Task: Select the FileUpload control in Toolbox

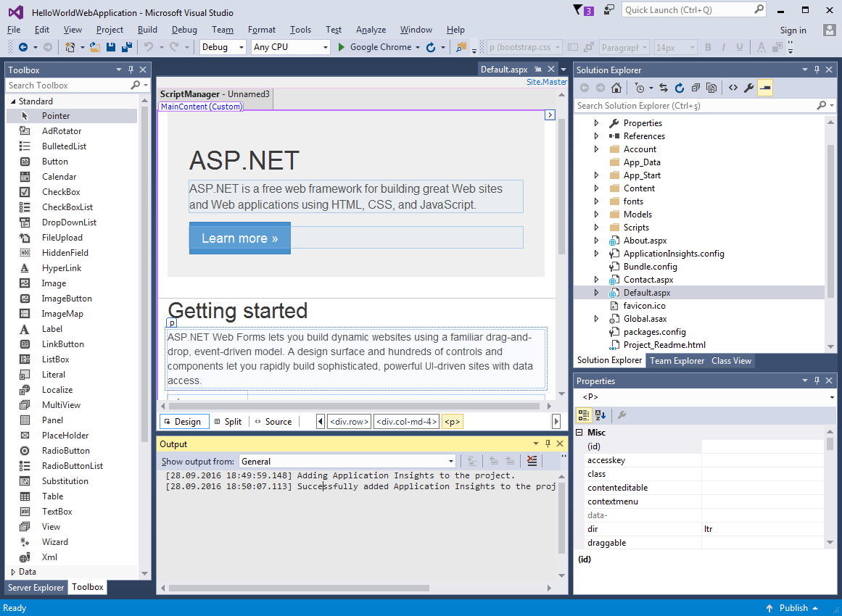Action: pos(62,237)
